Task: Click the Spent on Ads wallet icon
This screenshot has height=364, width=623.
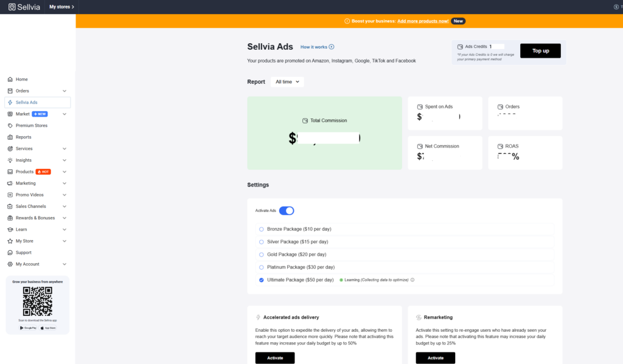Action: click(x=420, y=107)
